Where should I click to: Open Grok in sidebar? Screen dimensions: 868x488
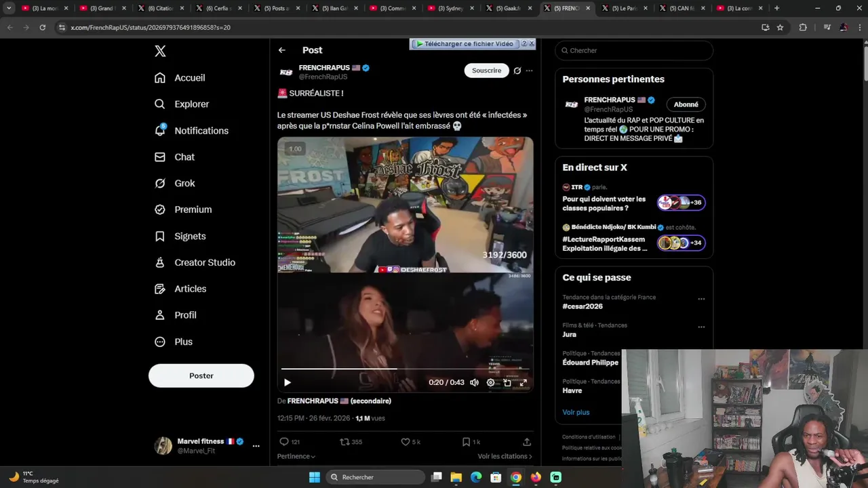174,184
